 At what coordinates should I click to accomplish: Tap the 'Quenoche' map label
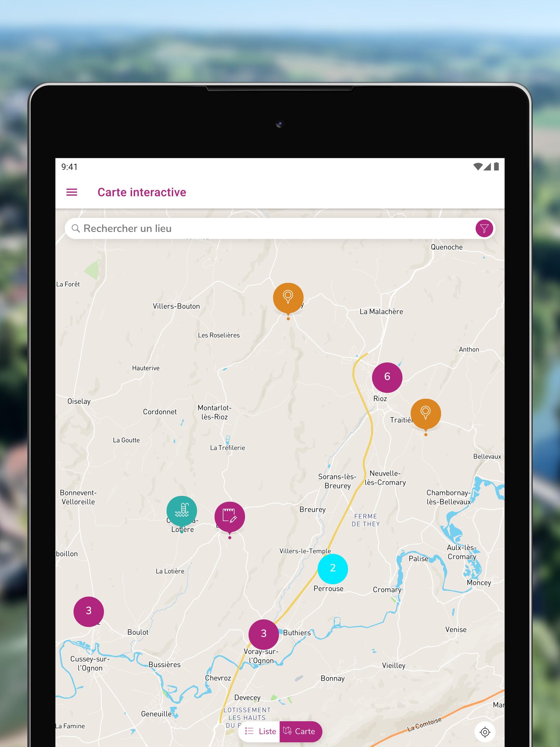[x=447, y=247]
